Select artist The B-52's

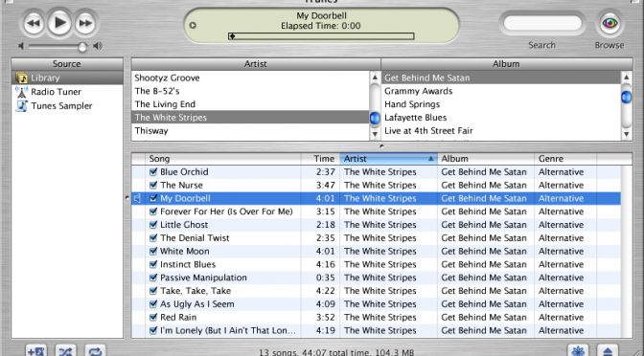250,91
